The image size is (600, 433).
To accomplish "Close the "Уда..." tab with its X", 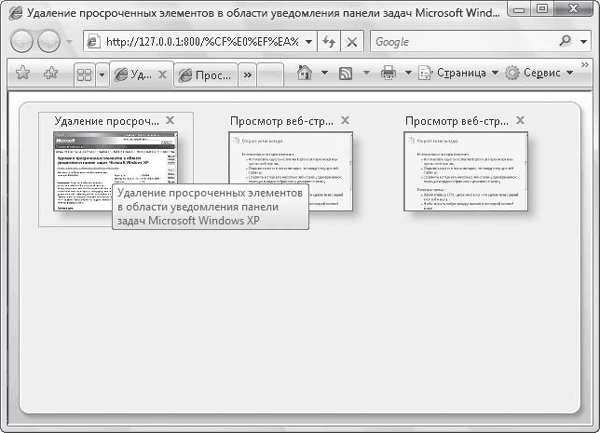I will (163, 74).
